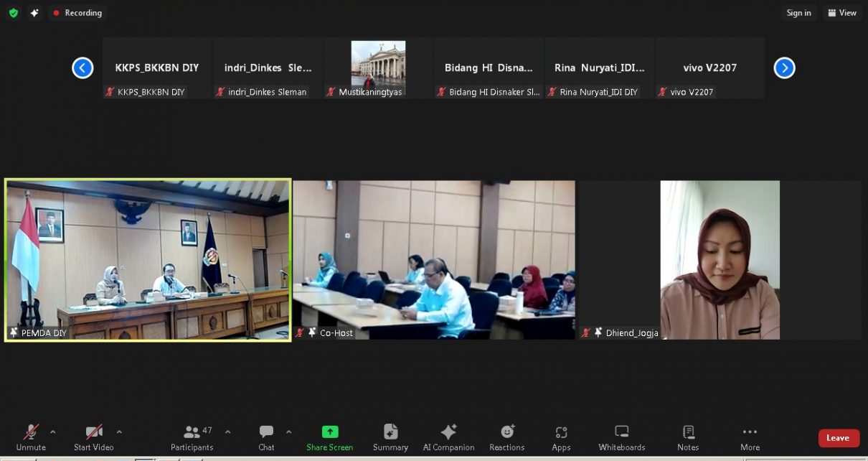The image size is (868, 461).
Task: Open meeting Summary
Action: 390,437
